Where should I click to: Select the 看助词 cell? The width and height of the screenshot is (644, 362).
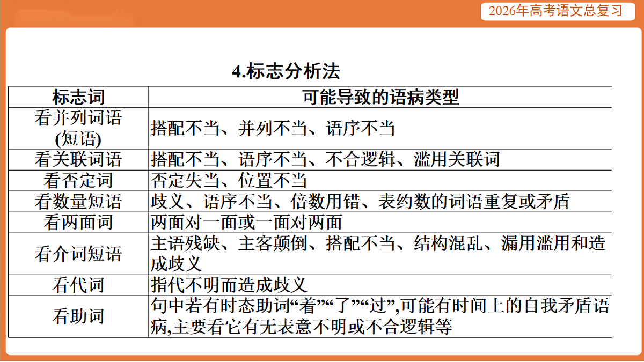[78, 316]
